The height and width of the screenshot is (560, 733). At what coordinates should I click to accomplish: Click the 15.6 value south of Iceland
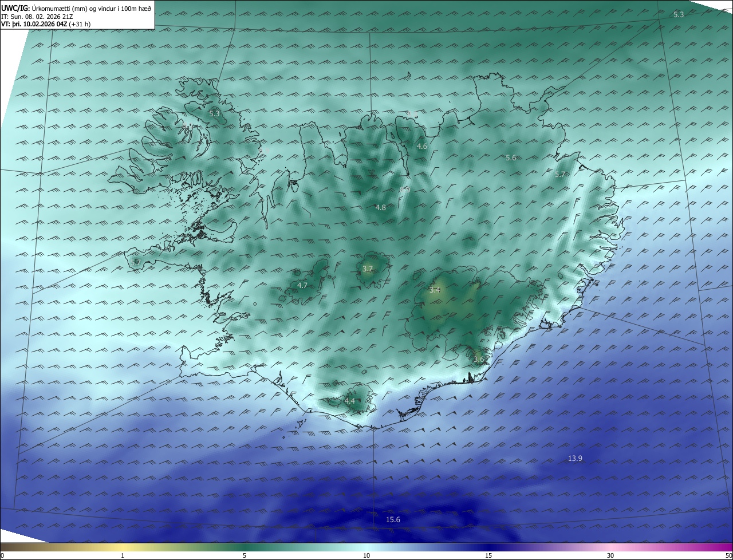[393, 519]
